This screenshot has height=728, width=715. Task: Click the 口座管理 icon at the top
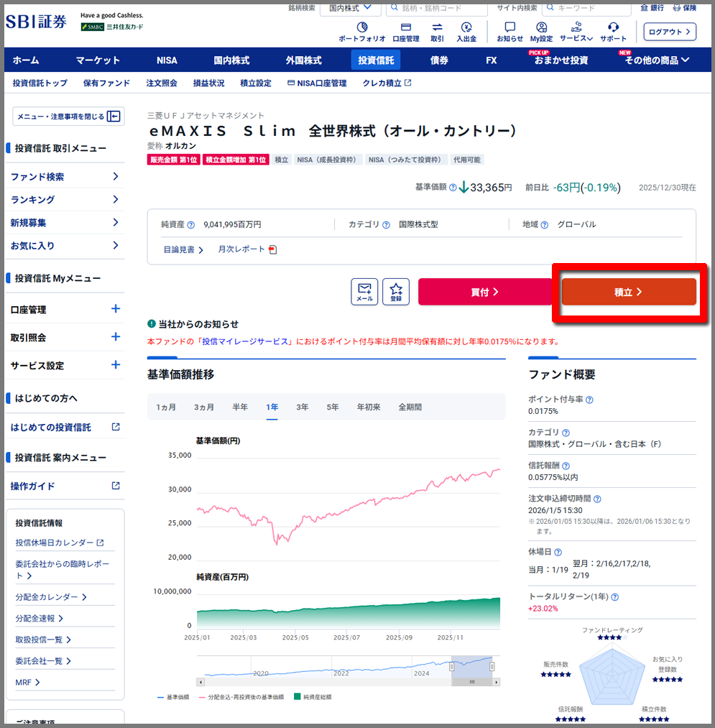coord(406,27)
